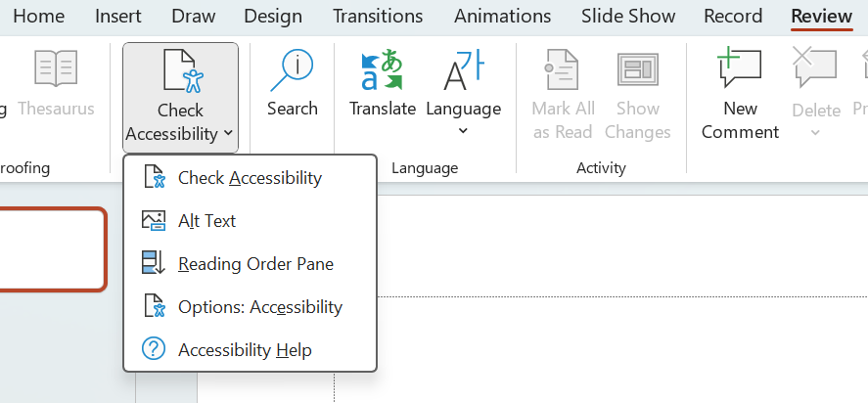Select Options: Accessibility menu entry
The height and width of the screenshot is (403, 868).
pos(259,307)
